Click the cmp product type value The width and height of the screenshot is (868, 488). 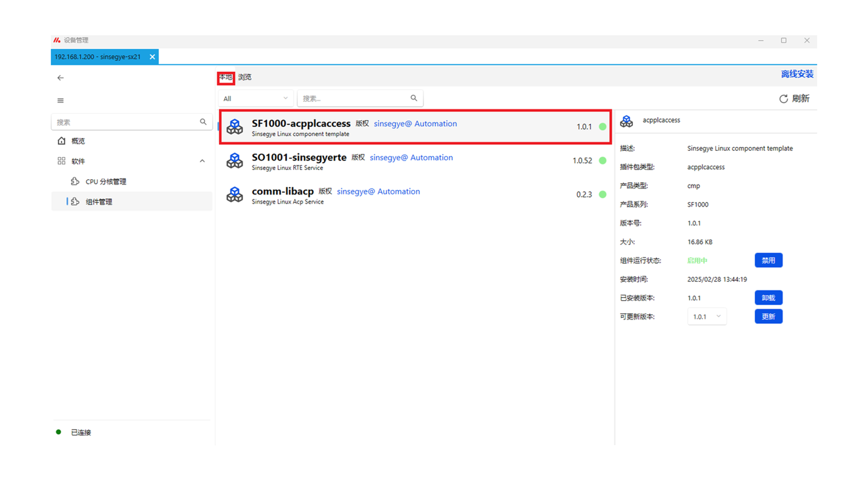click(x=693, y=186)
